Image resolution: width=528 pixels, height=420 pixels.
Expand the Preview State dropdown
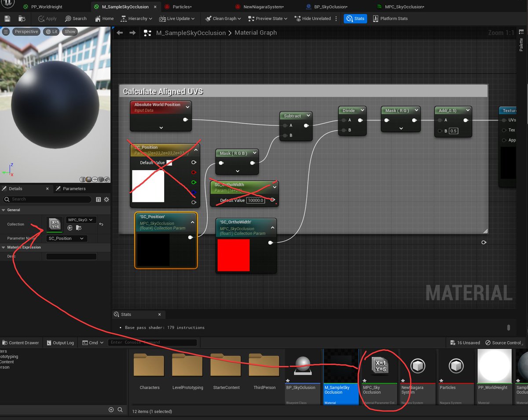coord(267,18)
